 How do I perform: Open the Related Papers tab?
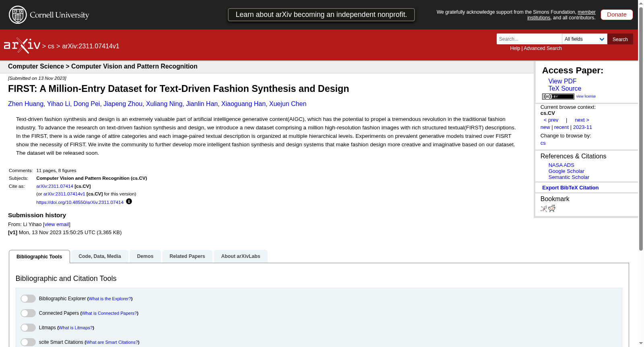tap(187, 256)
